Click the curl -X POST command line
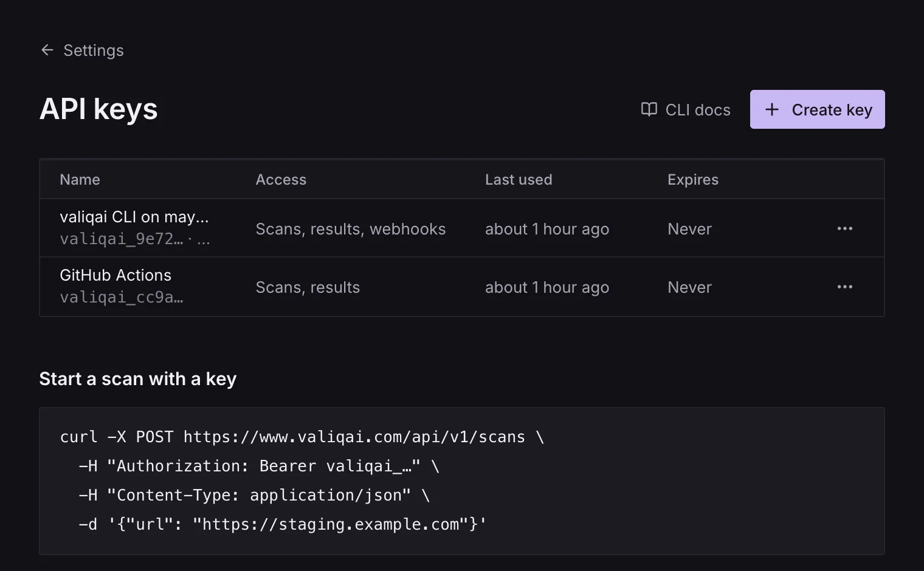 [x=302, y=437]
